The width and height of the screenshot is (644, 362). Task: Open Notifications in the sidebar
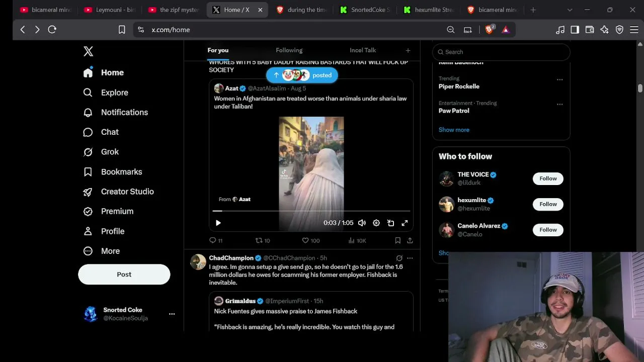tap(116, 112)
